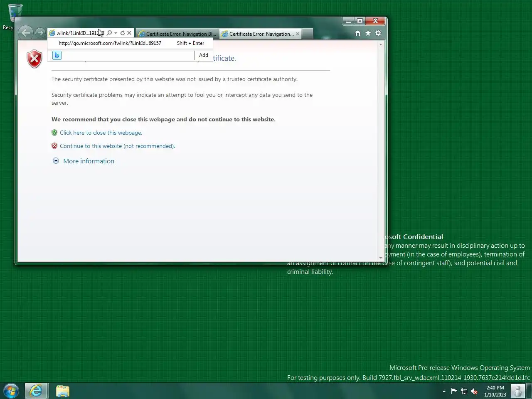Open the clock showing 2:40 PM
Viewport: 532px width, 399px height.
(x=495, y=391)
